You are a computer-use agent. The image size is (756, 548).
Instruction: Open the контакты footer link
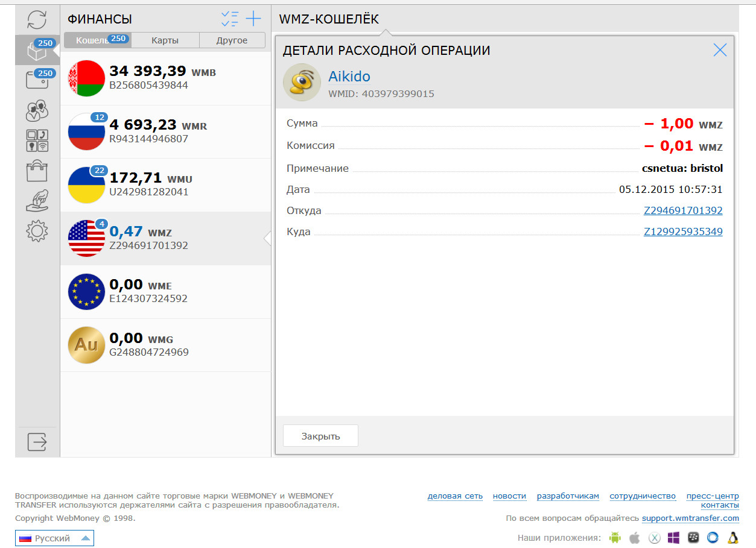[x=720, y=505]
